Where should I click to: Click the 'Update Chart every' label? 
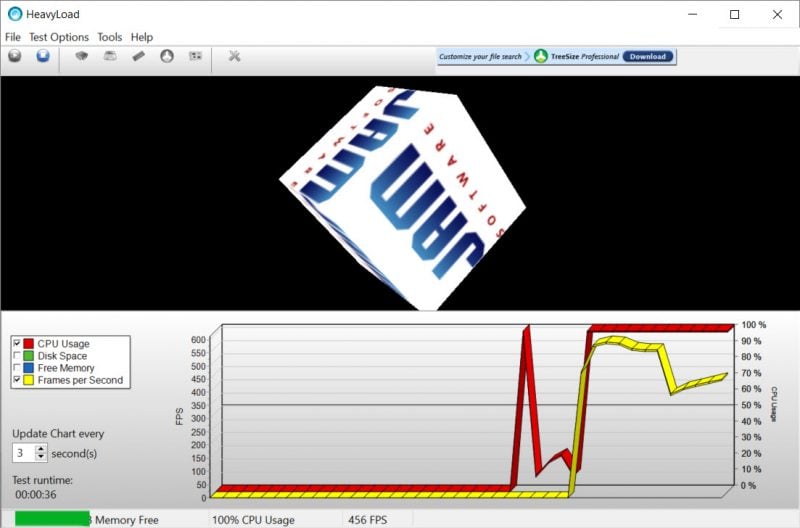coord(58,434)
